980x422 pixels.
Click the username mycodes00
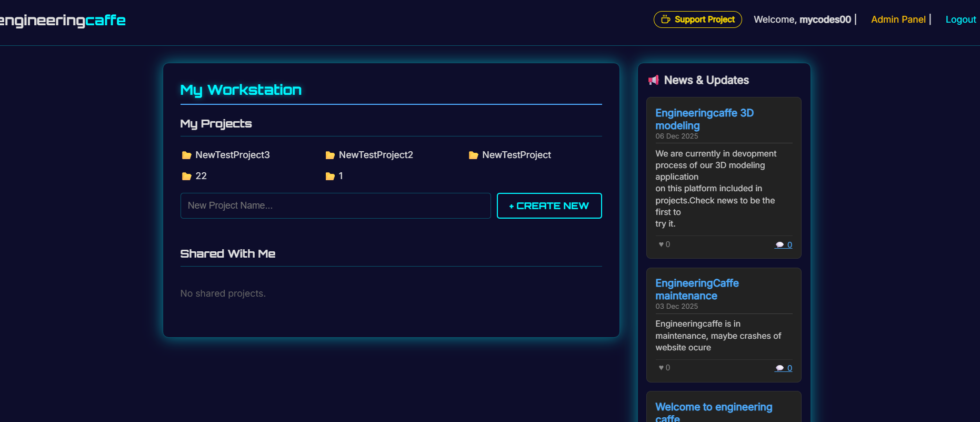pos(825,19)
